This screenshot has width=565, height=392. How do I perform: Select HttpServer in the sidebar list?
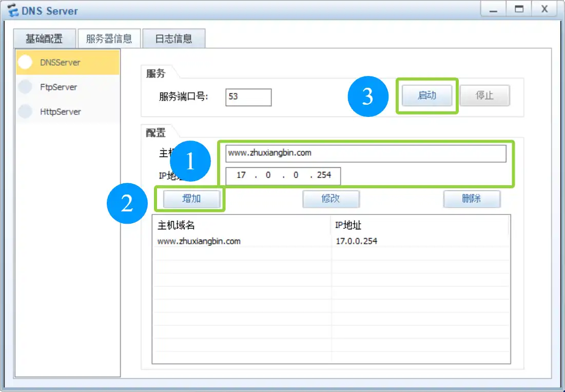point(61,112)
